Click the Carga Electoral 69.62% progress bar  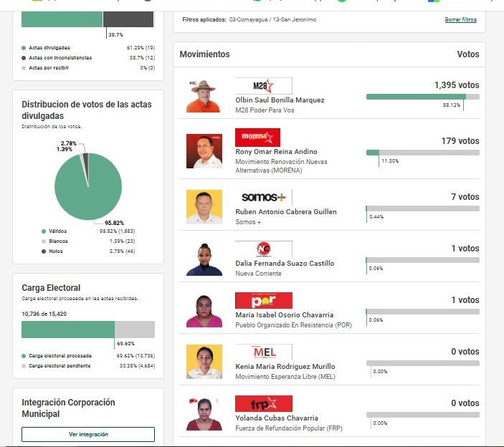pyautogui.click(x=68, y=330)
